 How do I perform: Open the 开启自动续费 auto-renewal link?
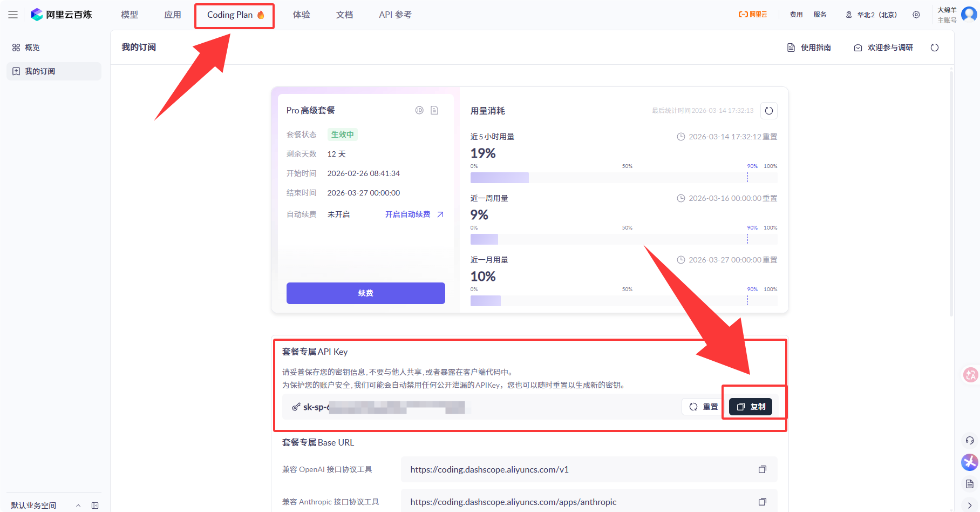coord(409,214)
